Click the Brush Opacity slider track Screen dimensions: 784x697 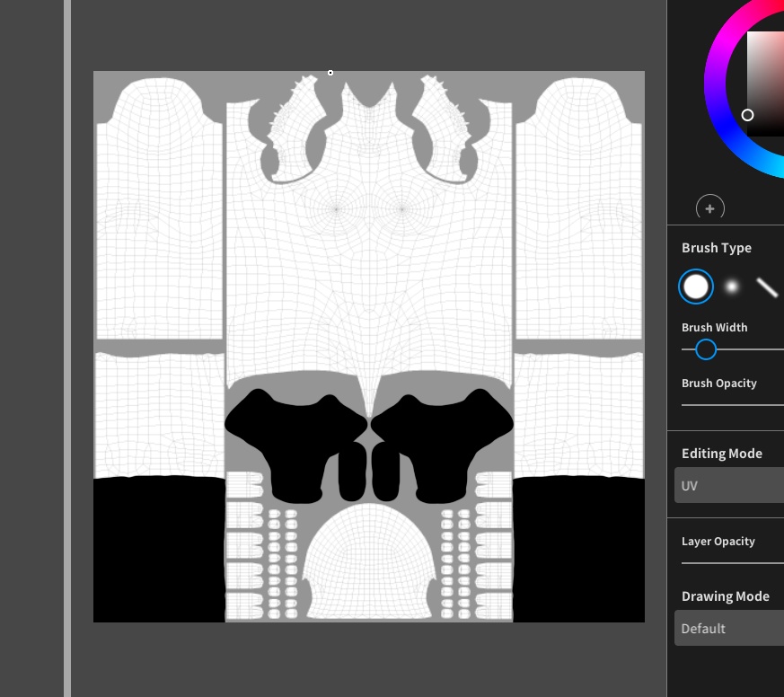click(733, 405)
